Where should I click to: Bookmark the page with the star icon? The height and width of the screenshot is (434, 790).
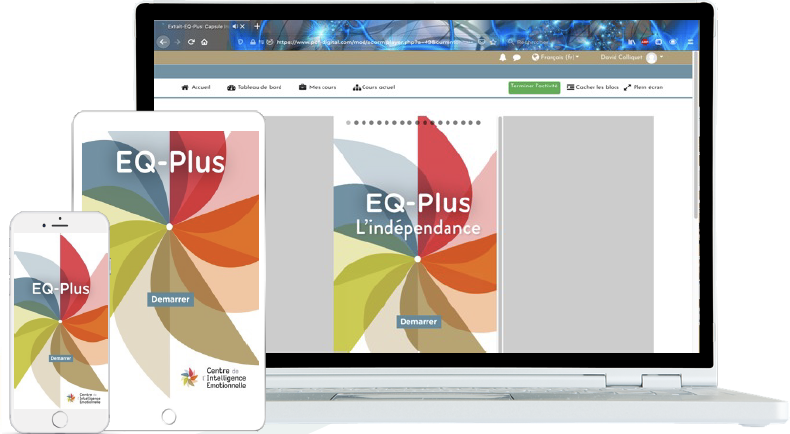click(493, 42)
